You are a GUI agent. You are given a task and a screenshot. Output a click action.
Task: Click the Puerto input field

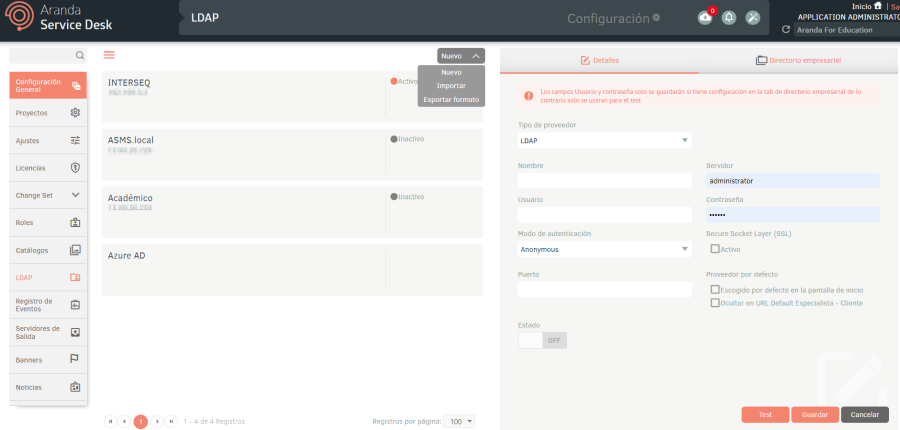pos(604,290)
